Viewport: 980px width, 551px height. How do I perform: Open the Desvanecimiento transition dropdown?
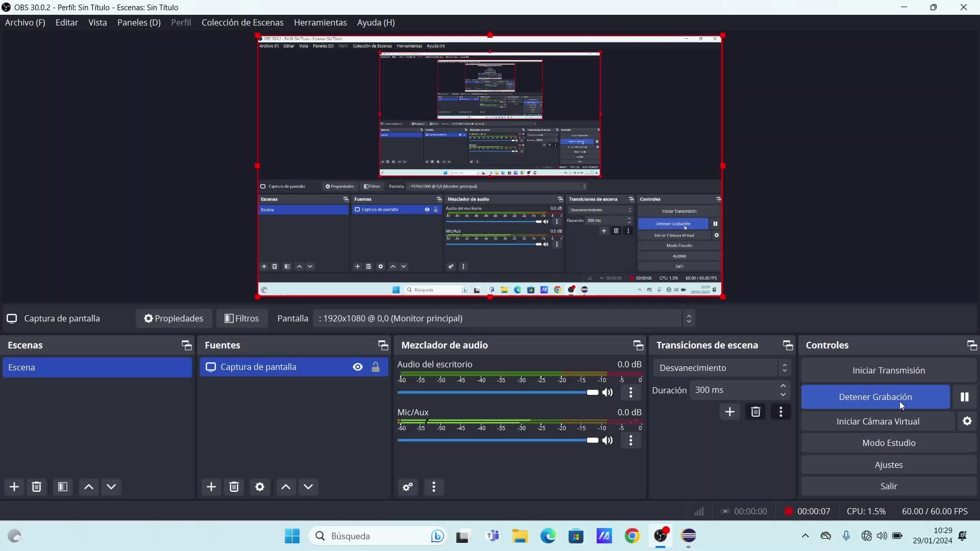[x=722, y=368]
